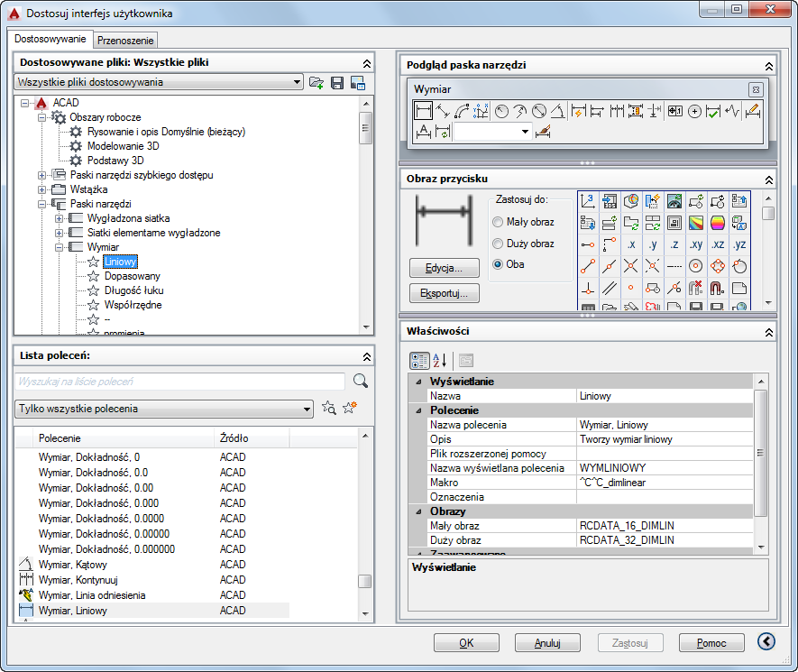The image size is (798, 672).
Task: Select 'Dopasowany' item under Wymiar
Action: (133, 276)
